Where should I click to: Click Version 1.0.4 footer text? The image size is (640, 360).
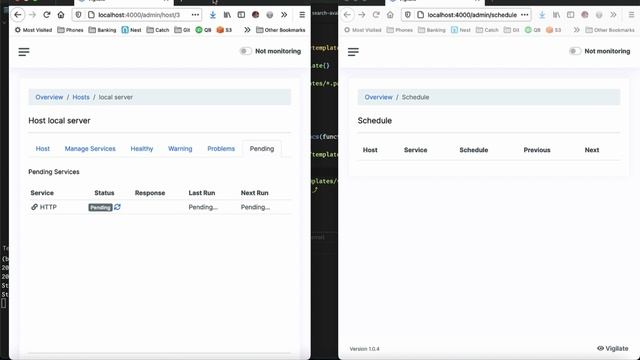[364, 349]
